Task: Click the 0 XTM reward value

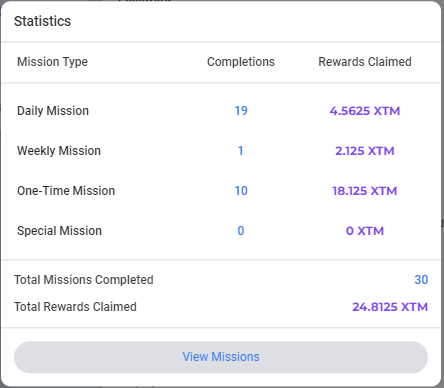Action: pyautogui.click(x=365, y=231)
